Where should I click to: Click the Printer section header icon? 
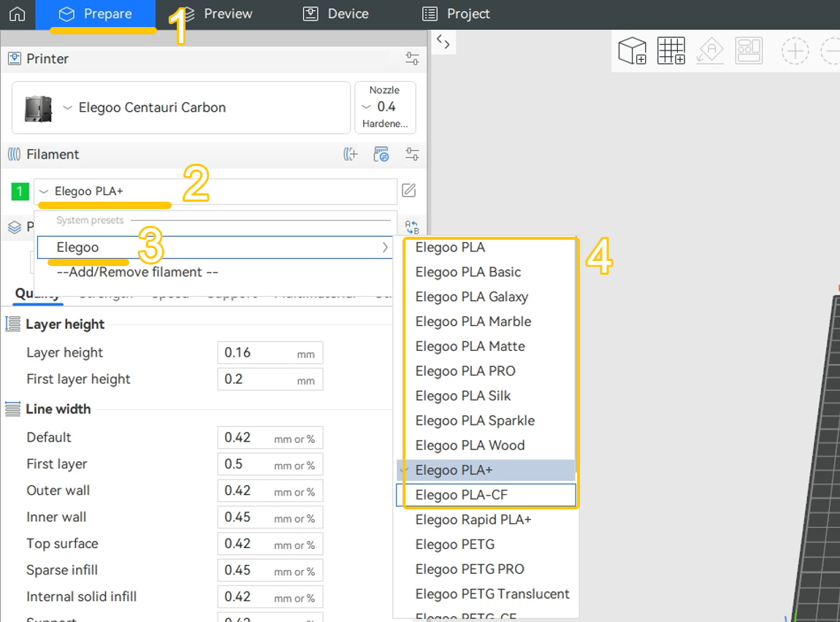coord(15,58)
